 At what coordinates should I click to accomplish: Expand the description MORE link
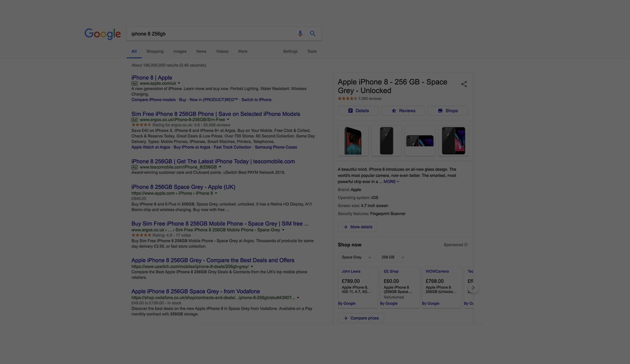pos(391,182)
